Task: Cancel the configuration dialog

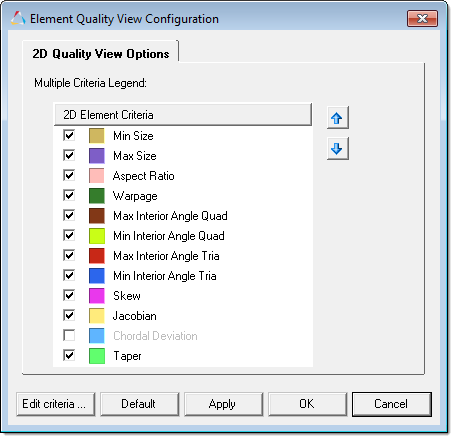Action: click(x=392, y=404)
